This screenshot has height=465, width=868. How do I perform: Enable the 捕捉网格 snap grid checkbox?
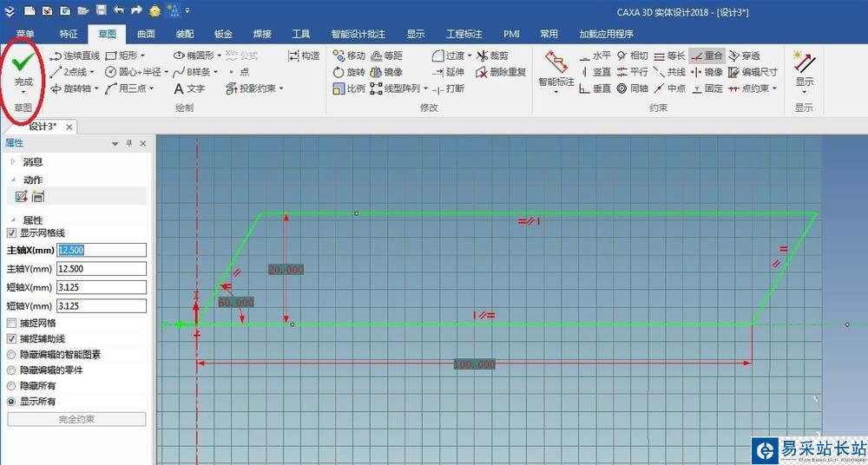pos(11,323)
